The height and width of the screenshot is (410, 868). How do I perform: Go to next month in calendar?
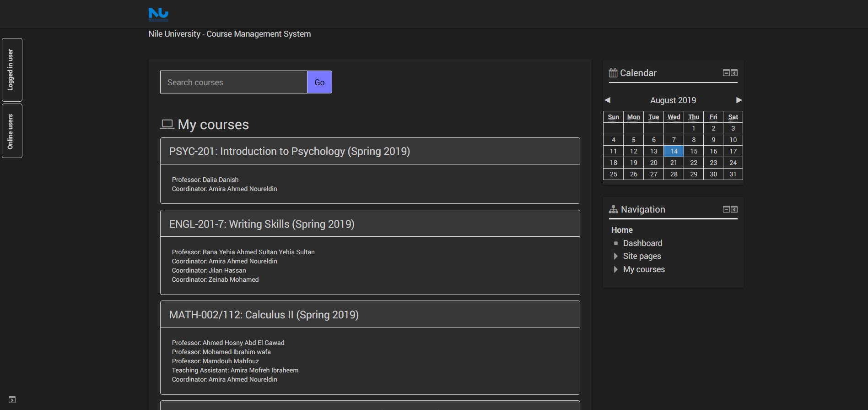point(739,100)
